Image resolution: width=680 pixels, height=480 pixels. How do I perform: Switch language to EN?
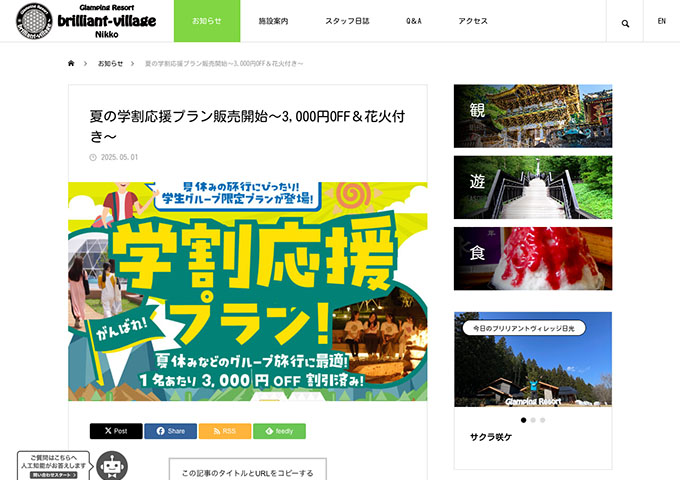tap(661, 22)
